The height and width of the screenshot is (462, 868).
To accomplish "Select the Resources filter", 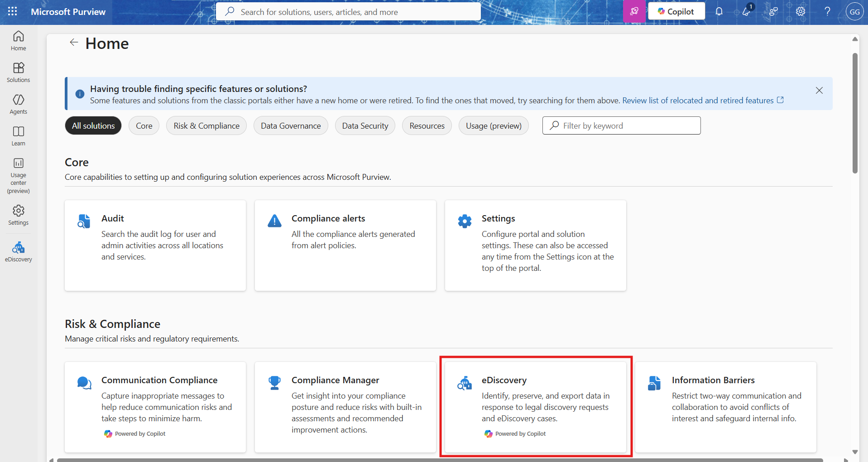I will [x=427, y=125].
